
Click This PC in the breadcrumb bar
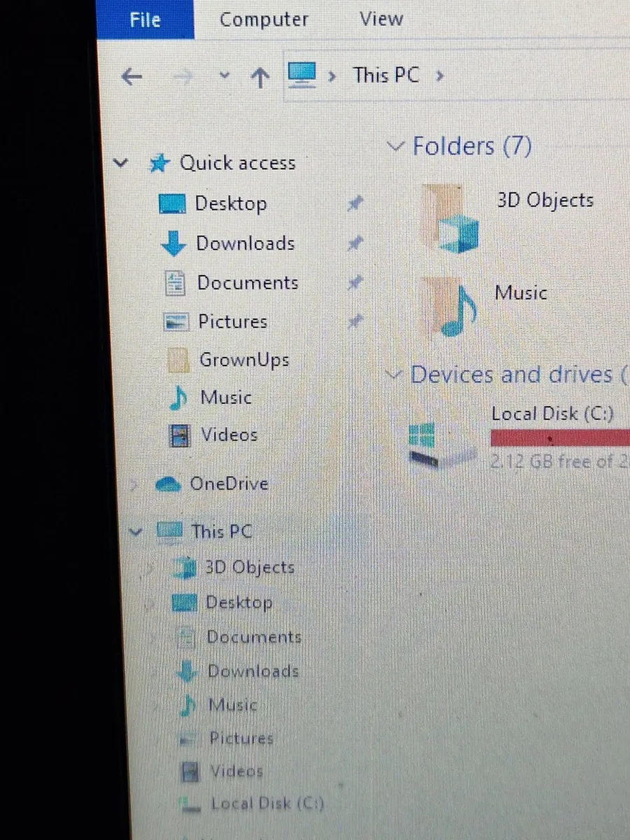point(386,75)
